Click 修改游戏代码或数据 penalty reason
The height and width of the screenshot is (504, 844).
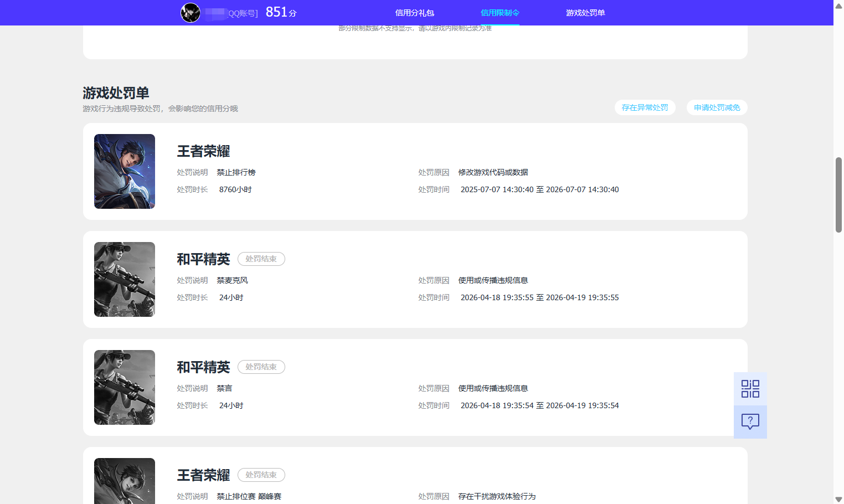[493, 172]
